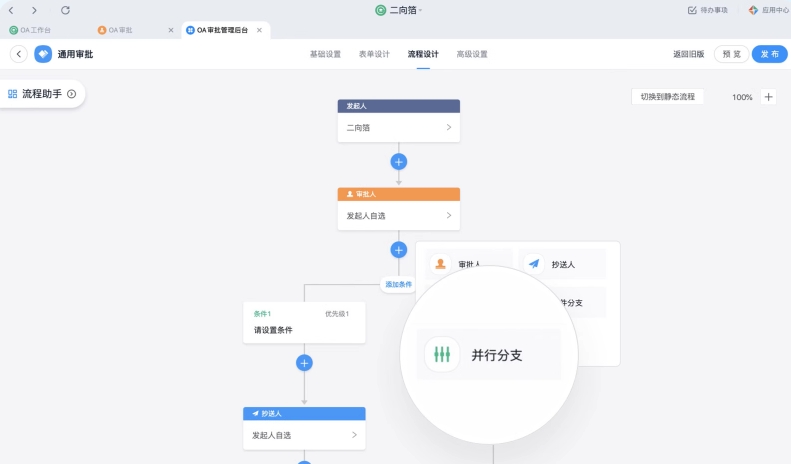Click the 预览 preview button

[731, 54]
